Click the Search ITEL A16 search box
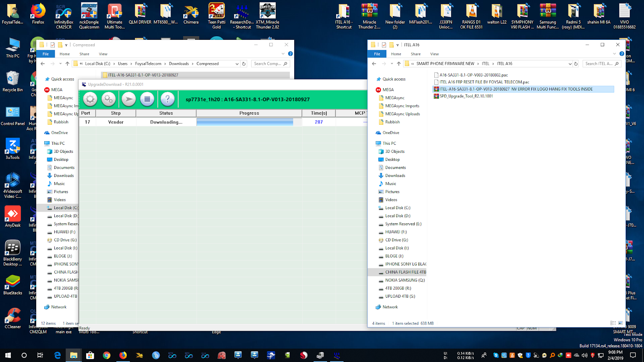 click(602, 64)
